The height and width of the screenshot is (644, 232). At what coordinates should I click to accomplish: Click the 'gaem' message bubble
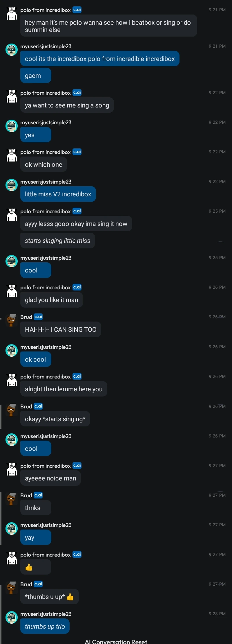pyautogui.click(x=35, y=75)
